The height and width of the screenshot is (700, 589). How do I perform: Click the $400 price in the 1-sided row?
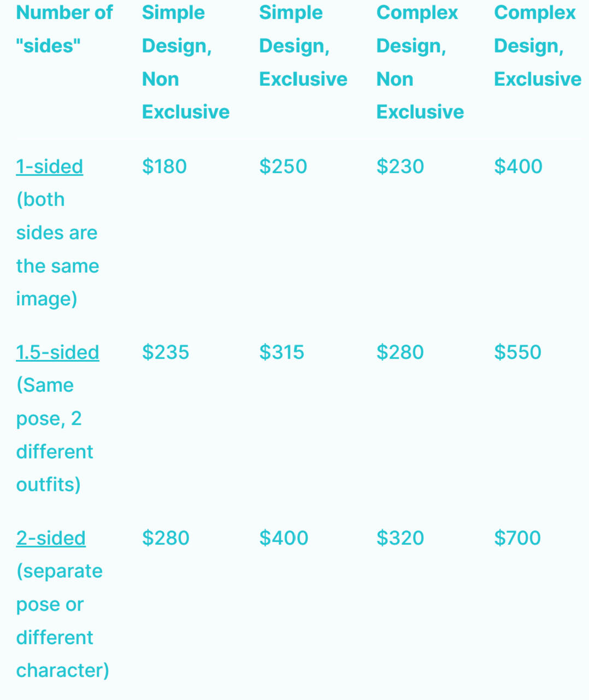pos(518,167)
